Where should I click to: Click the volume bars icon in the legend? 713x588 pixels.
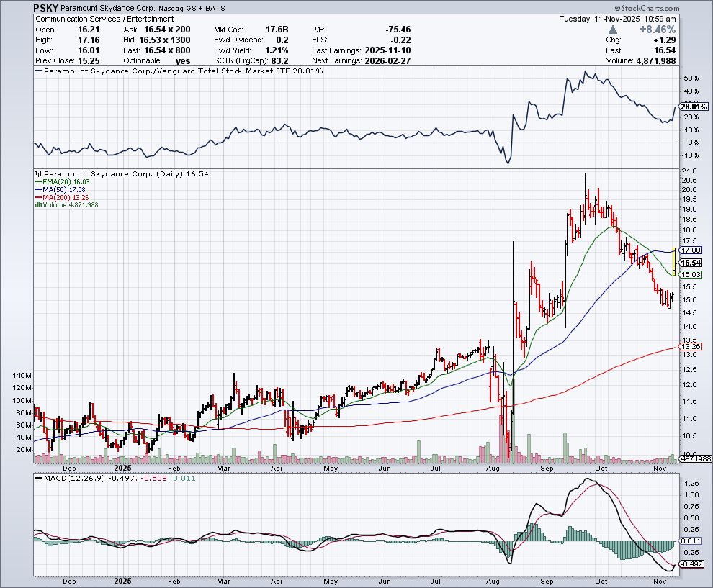tap(37, 205)
